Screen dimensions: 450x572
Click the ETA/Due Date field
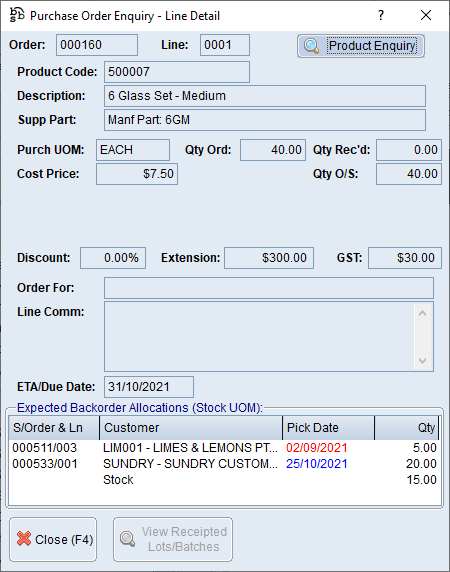pyautogui.click(x=149, y=387)
